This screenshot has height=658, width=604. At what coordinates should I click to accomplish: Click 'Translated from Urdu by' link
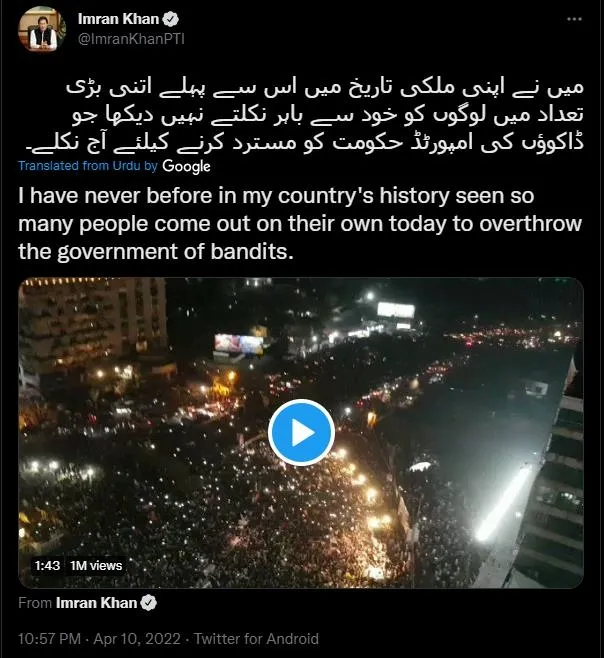coord(88,166)
